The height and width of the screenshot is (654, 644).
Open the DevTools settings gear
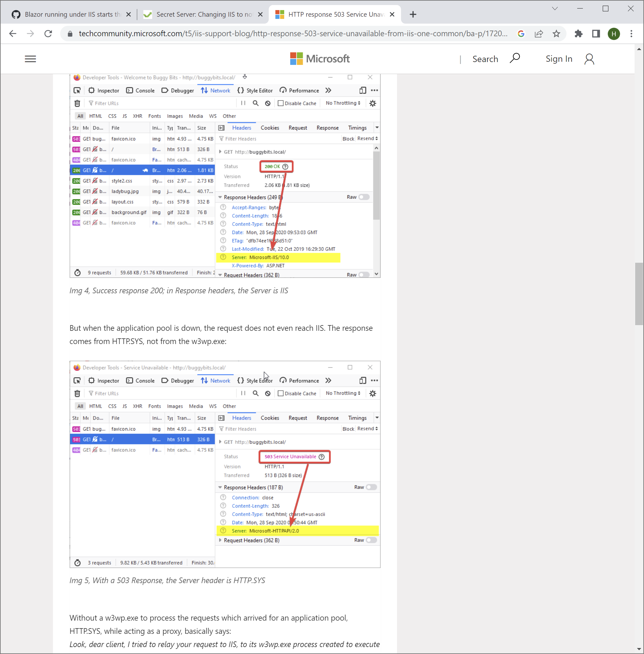pos(373,103)
